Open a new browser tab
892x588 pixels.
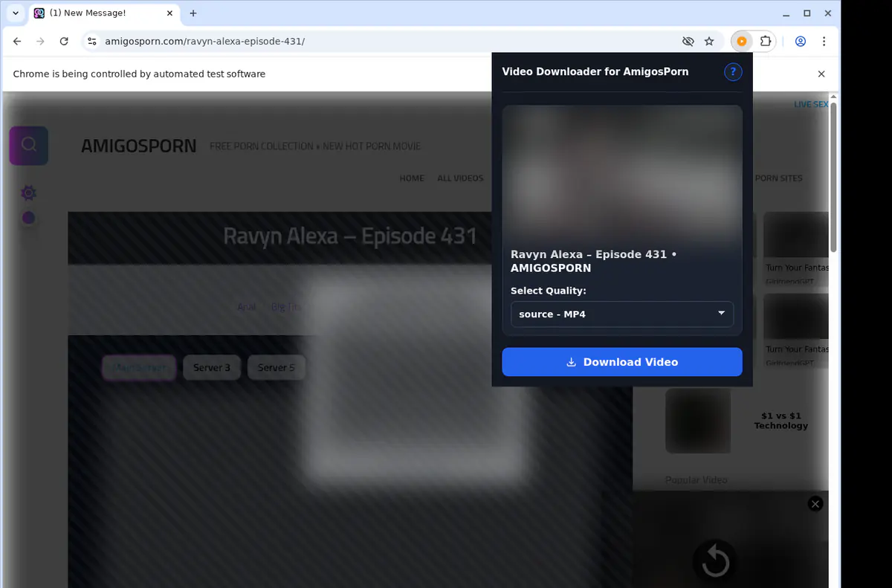193,13
